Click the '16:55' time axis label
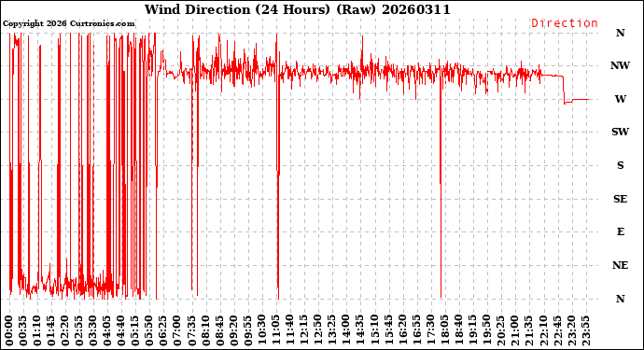The height and width of the screenshot is (350, 644). [x=416, y=331]
